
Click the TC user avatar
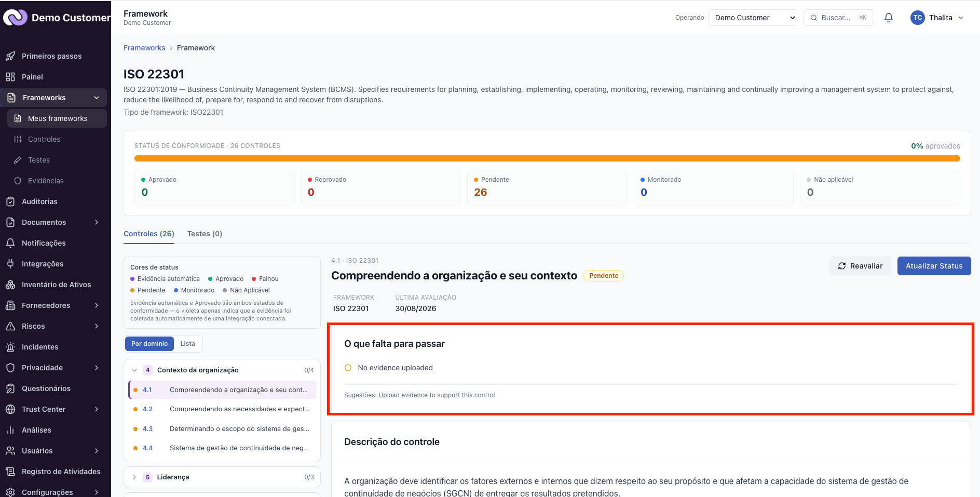click(x=918, y=18)
